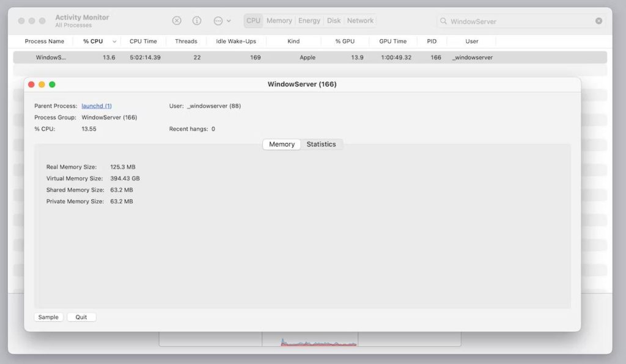
Task: Open the more actions ellipsis menu
Action: [x=222, y=21]
